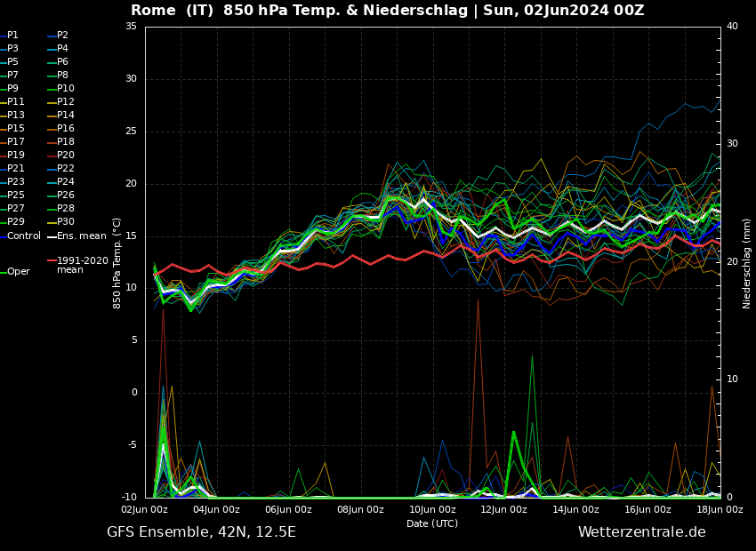Screen dimensions: 756x551
Task: Click the 850 hPa Temp. (°C) axis label
Action: point(117,262)
